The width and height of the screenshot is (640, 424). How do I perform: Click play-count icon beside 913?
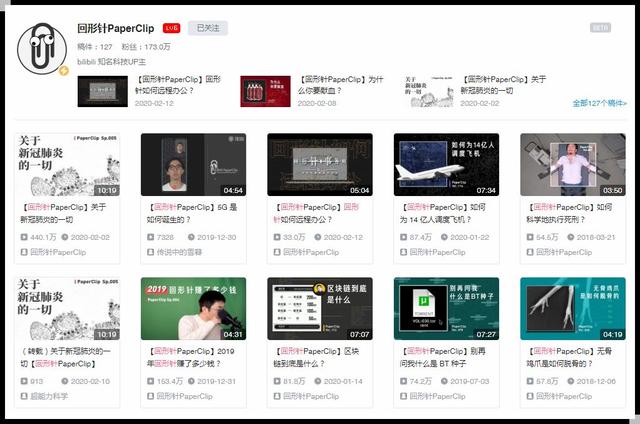pyautogui.click(x=24, y=381)
